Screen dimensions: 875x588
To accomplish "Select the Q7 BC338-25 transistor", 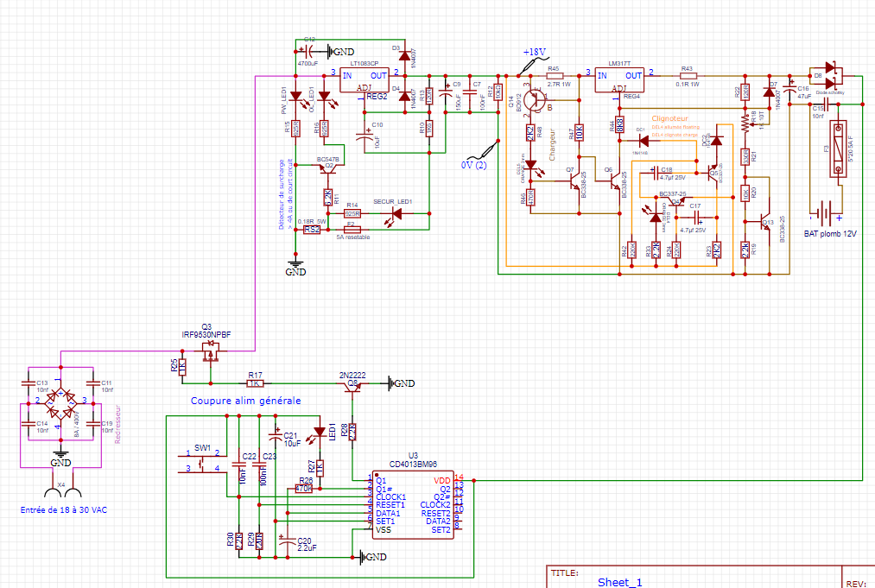I will [x=573, y=183].
